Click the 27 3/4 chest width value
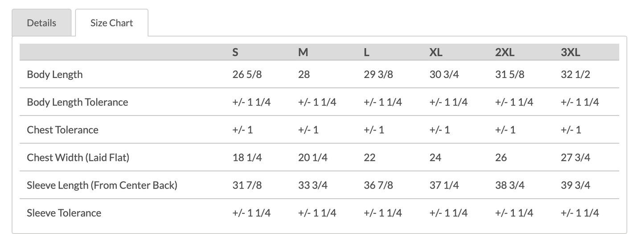Screen dimensions: 644x234 [x=575, y=157]
